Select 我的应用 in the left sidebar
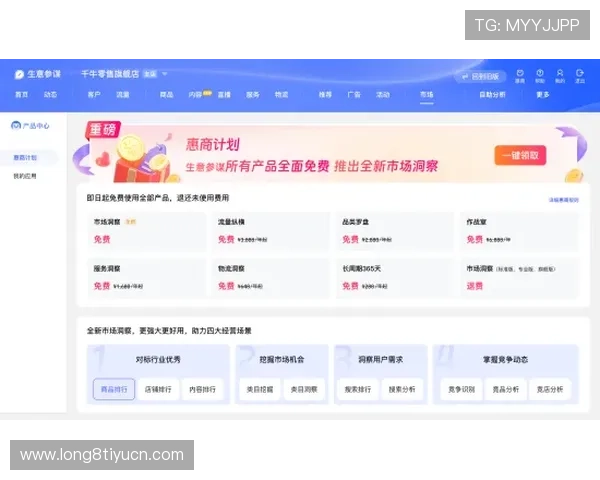The width and height of the screenshot is (600, 480). (x=25, y=176)
